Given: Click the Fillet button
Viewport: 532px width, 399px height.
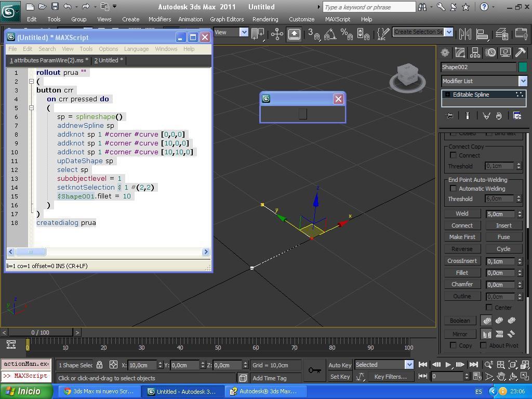Looking at the screenshot, I should click(461, 273).
